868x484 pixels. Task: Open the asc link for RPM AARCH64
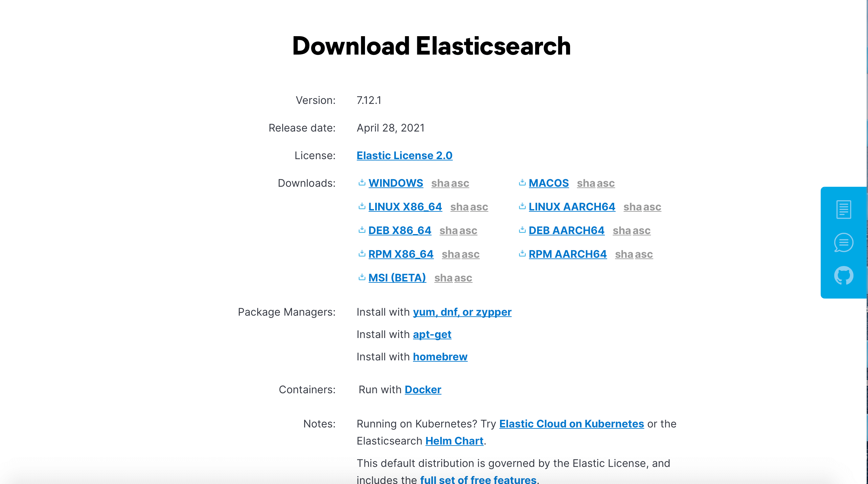pyautogui.click(x=644, y=254)
